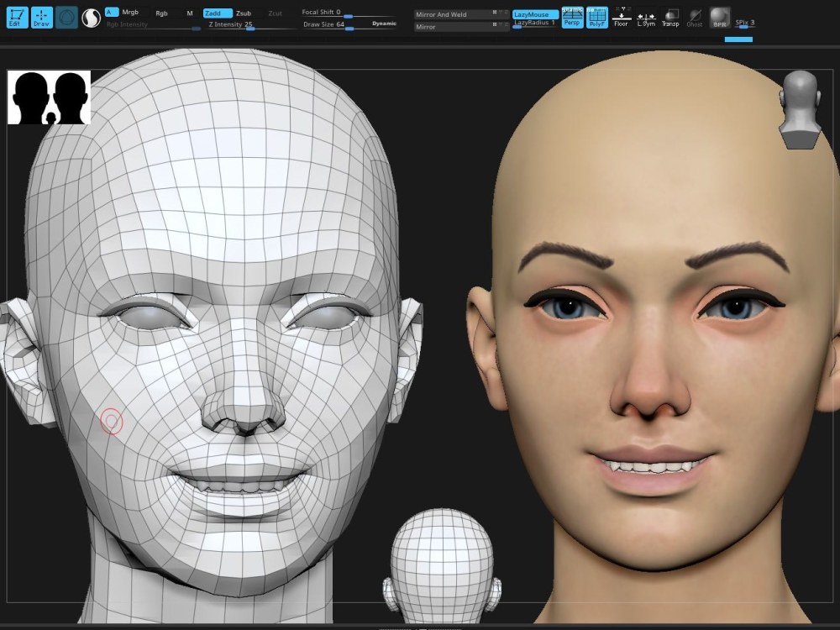Toggle Ghost transparency option
The width and height of the screenshot is (840, 630).
pos(695,18)
